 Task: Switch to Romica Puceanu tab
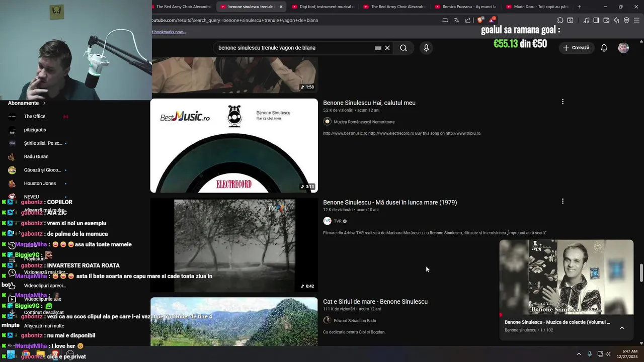coord(465,7)
